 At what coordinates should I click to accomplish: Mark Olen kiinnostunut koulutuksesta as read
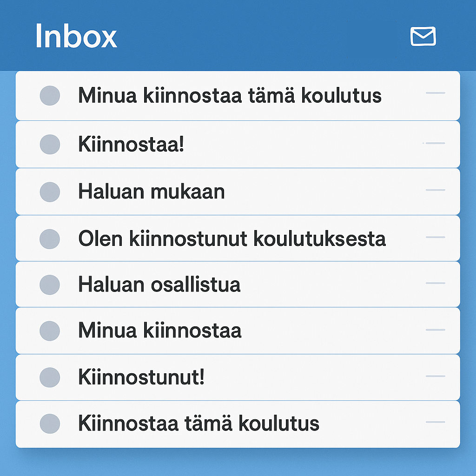point(49,238)
